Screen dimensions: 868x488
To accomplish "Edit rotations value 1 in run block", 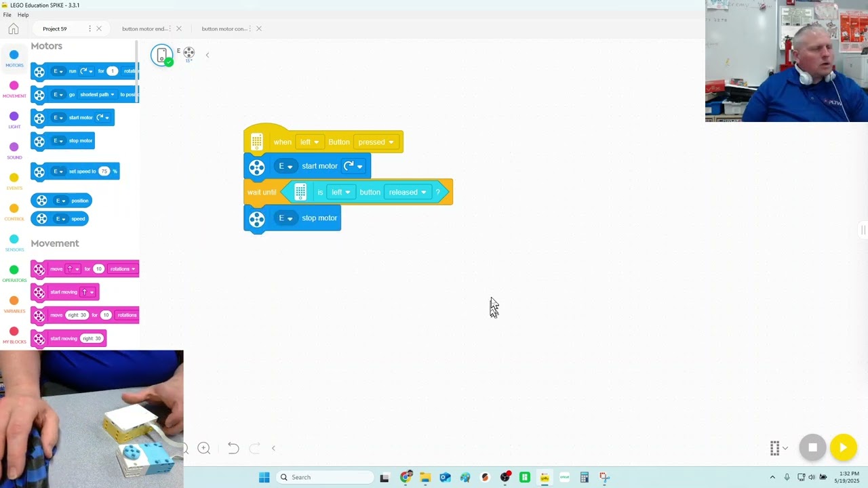I will tap(113, 71).
